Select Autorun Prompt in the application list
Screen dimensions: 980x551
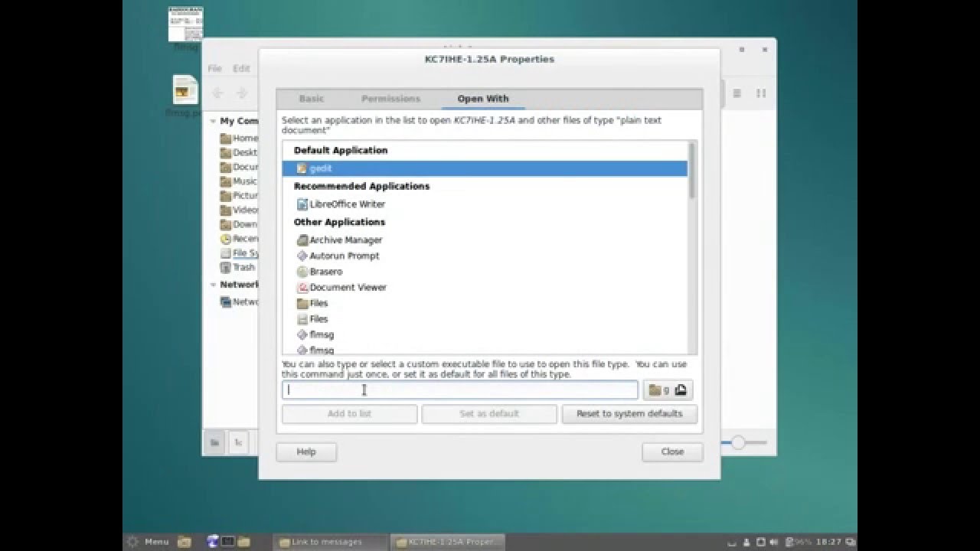(x=485, y=256)
